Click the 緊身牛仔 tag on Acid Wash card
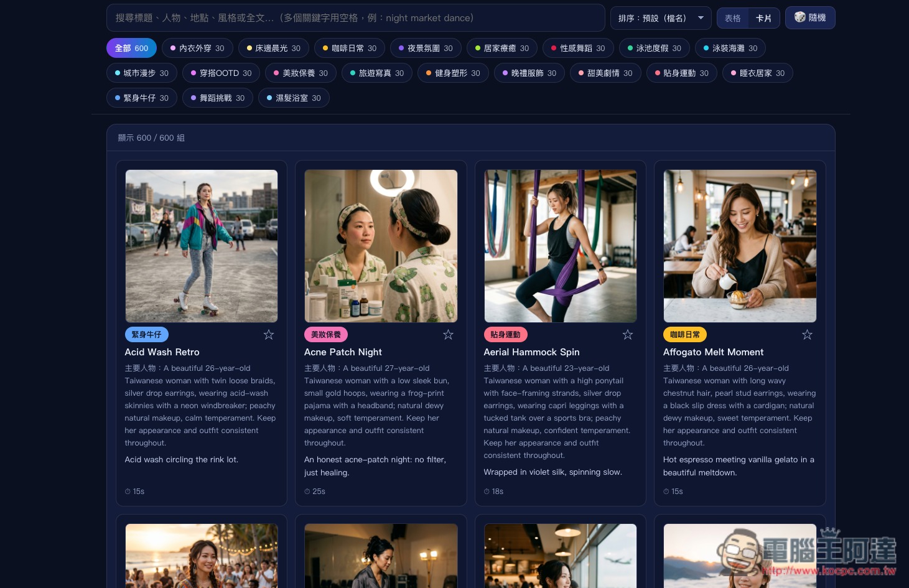The width and height of the screenshot is (909, 588). (146, 335)
